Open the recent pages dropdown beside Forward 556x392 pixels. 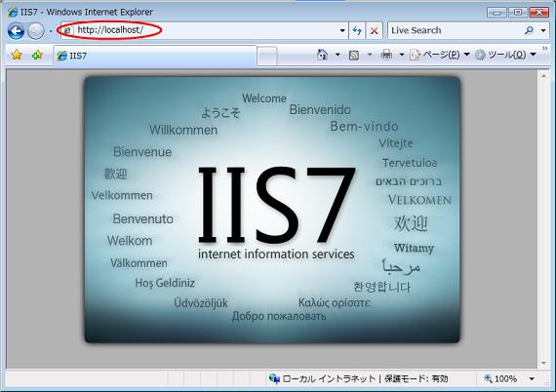click(51, 31)
